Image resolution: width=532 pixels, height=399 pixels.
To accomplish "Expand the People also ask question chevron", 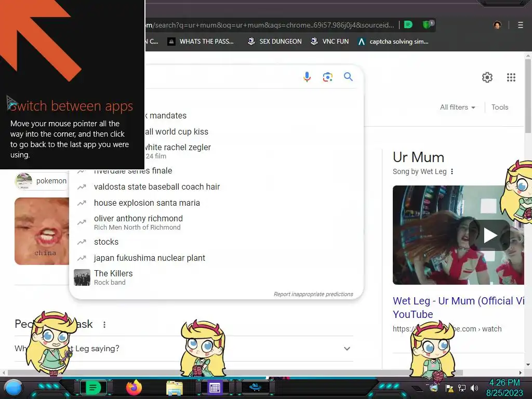I will 347,349.
